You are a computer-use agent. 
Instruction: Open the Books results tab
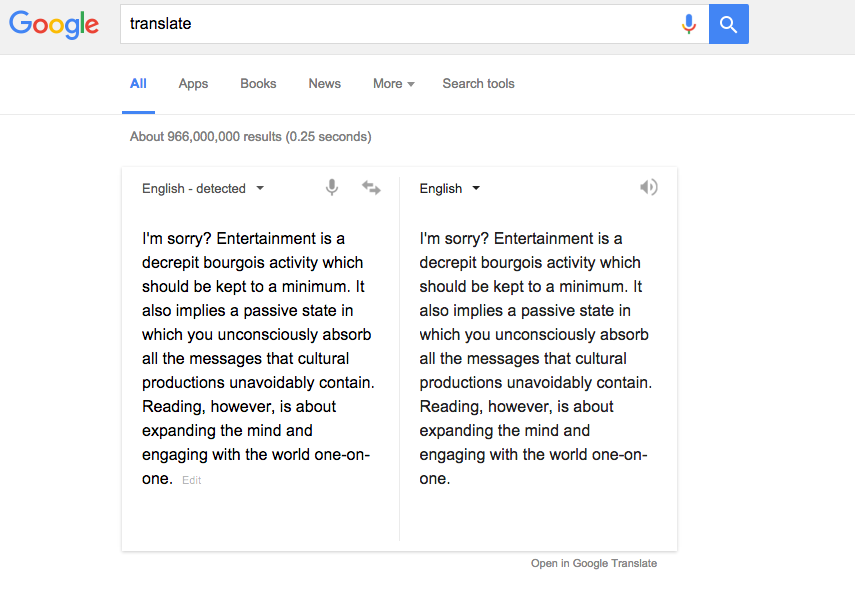[258, 84]
